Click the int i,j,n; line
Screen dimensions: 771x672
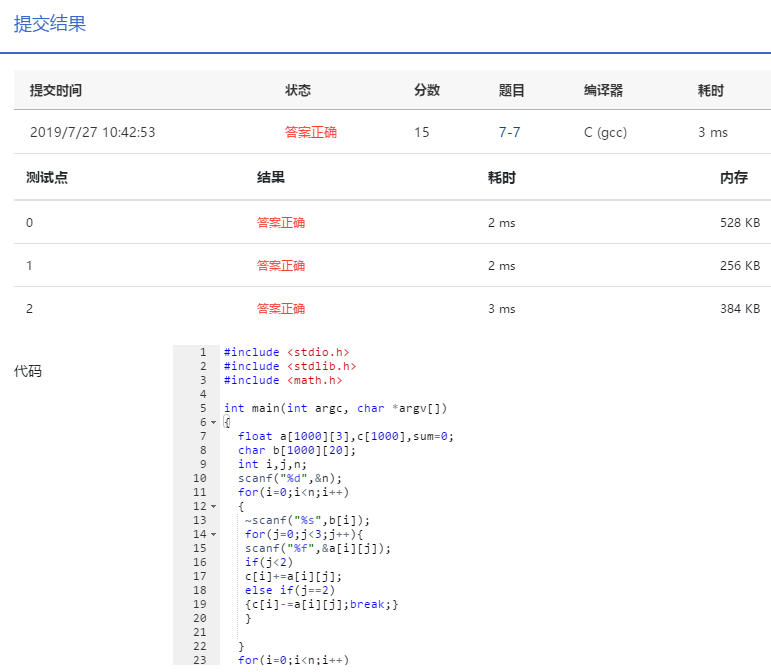click(272, 465)
